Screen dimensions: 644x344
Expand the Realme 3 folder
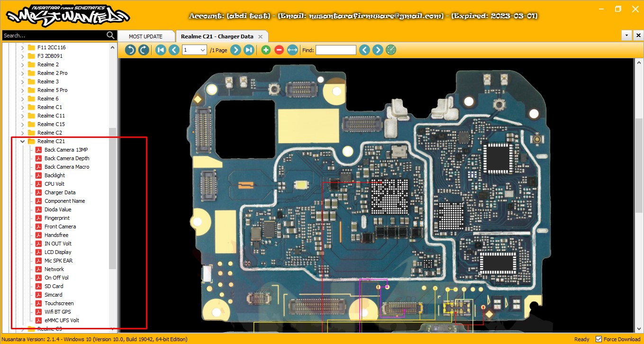(22, 81)
